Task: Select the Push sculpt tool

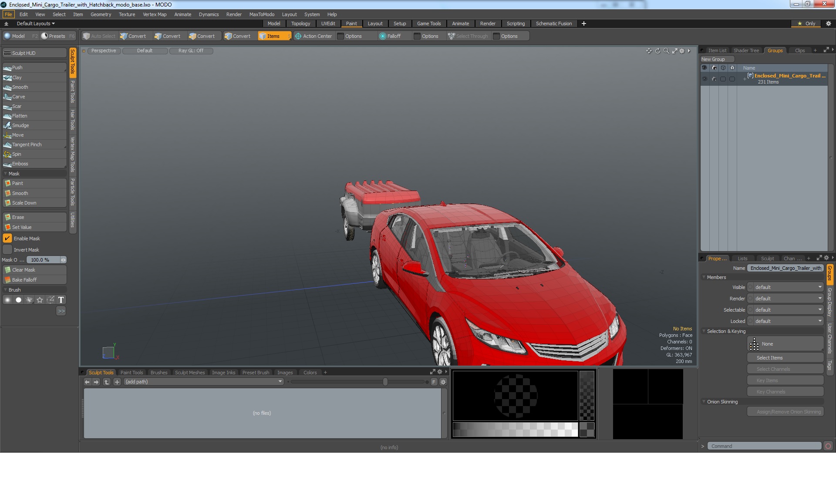Action: [17, 67]
